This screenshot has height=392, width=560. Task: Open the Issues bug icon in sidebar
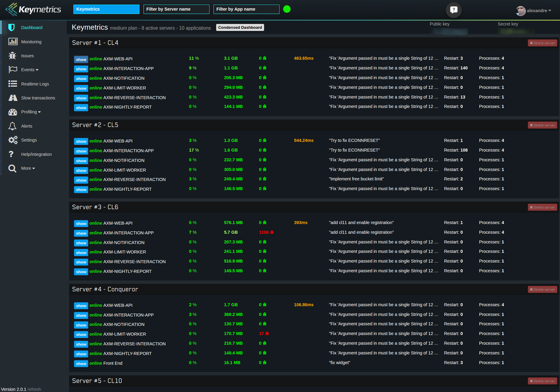[x=13, y=56]
